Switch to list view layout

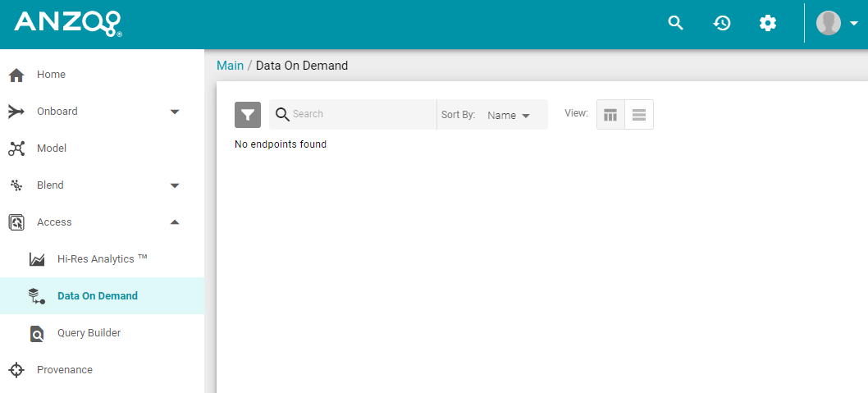[x=639, y=115]
